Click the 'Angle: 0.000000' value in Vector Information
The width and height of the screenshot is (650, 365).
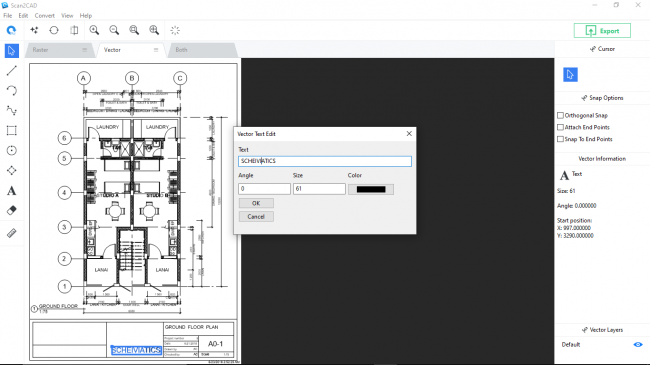pyautogui.click(x=577, y=206)
